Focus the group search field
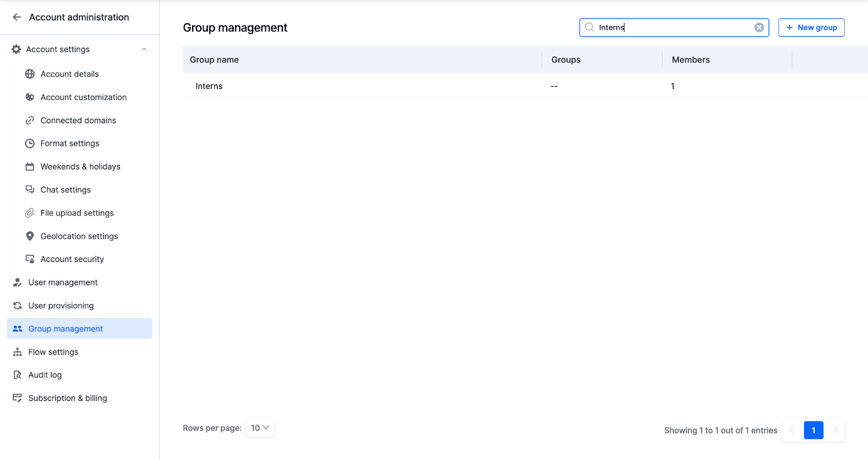Image resolution: width=868 pixels, height=460 pixels. (x=674, y=28)
